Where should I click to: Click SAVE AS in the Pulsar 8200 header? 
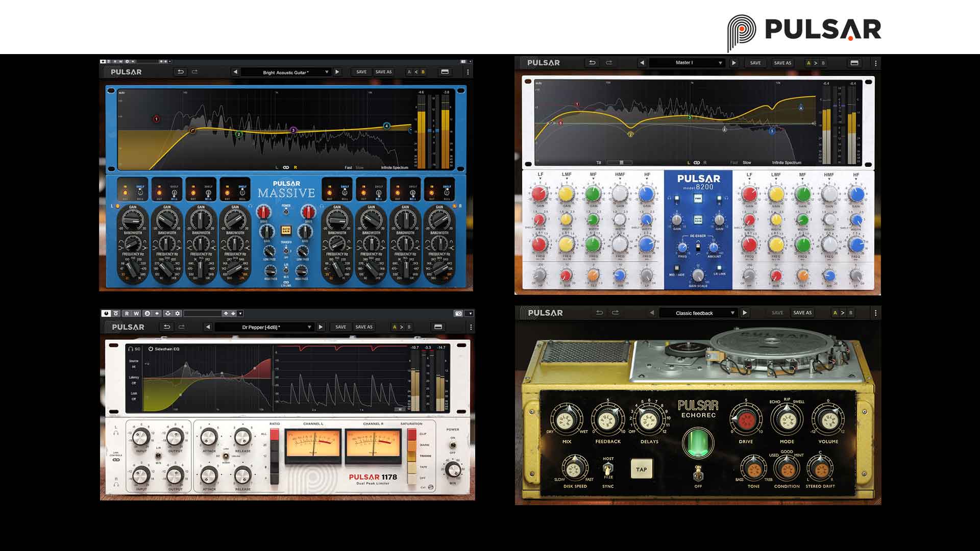pos(781,62)
